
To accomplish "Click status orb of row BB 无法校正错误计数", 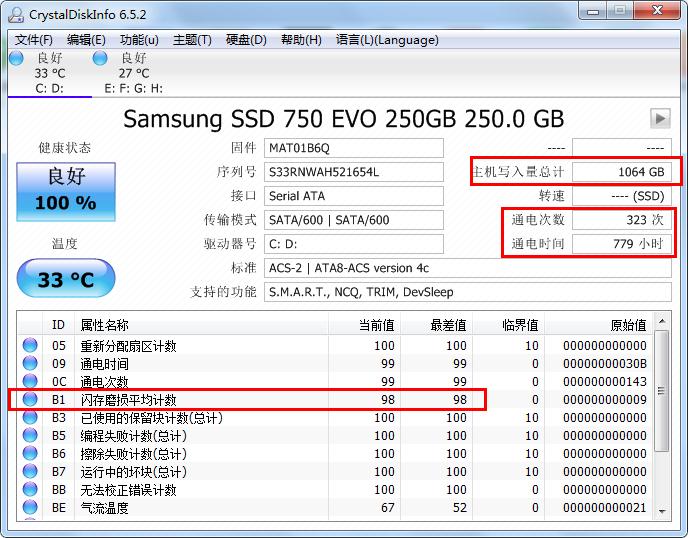I will 30,489.
